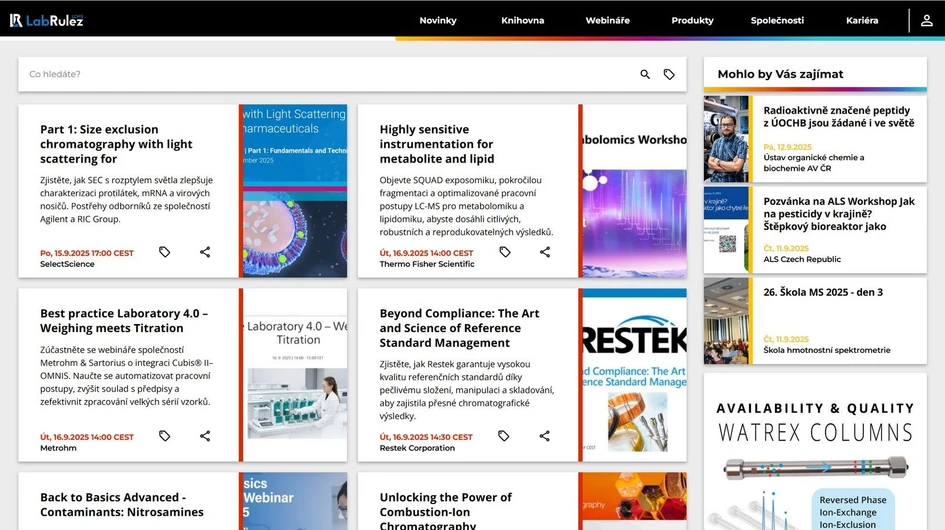
Task: Open the Novinky menu
Action: coord(438,21)
